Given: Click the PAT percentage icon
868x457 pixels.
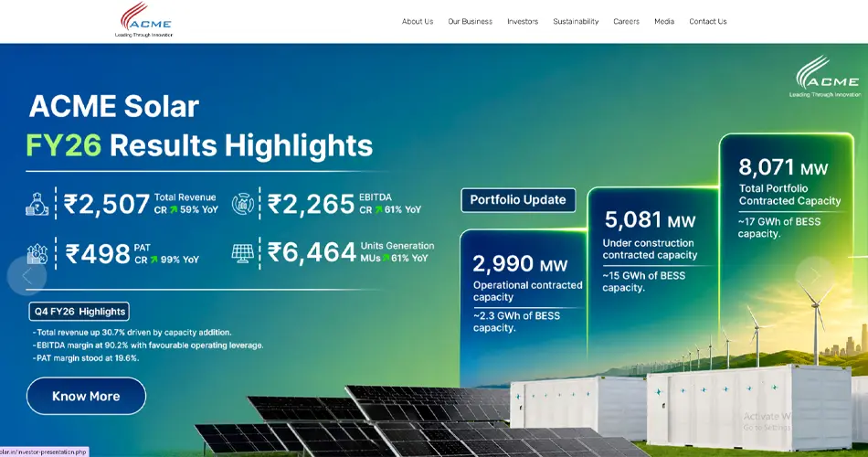Looking at the screenshot, I should tap(37, 254).
